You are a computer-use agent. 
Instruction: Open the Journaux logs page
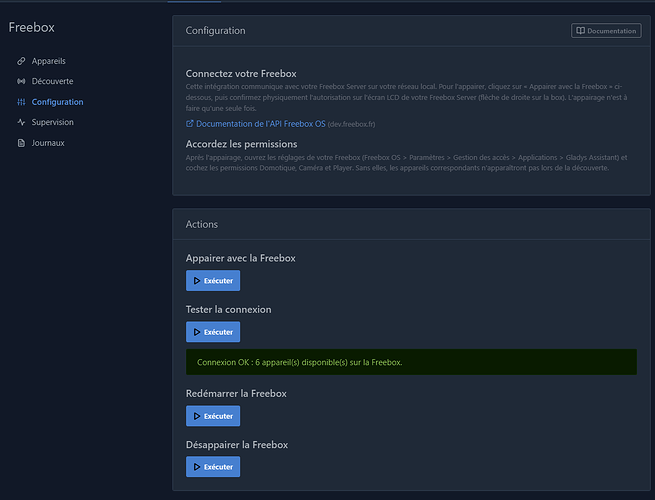click(48, 143)
